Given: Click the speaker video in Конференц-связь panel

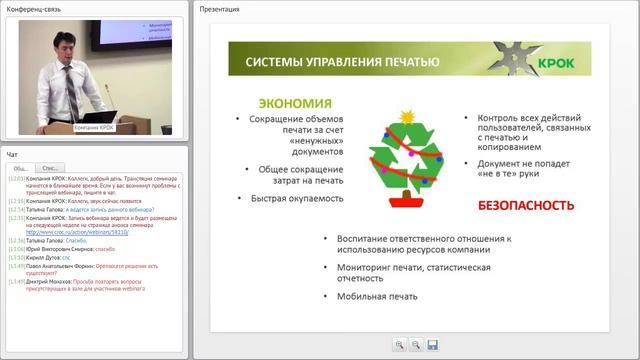Looking at the screenshot, I should 95,77.
